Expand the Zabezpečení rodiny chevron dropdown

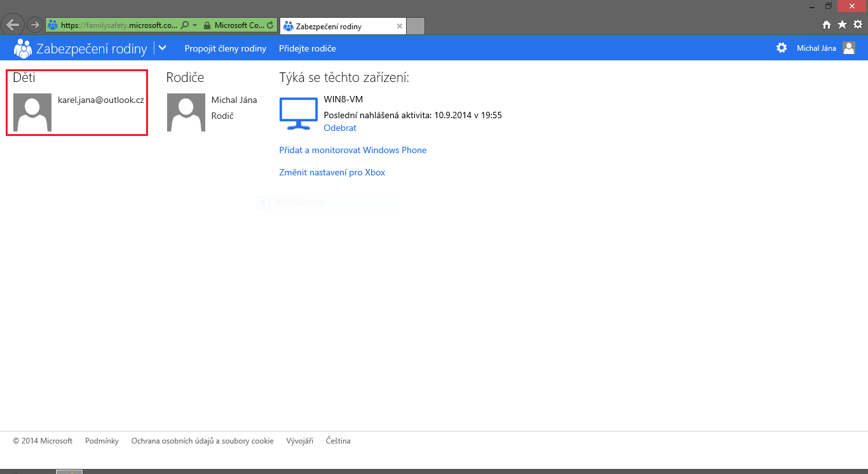tap(162, 48)
